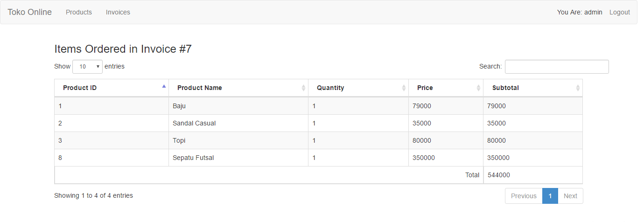Click the Total value 544000 cell
The width and height of the screenshot is (644, 222).
499,175
